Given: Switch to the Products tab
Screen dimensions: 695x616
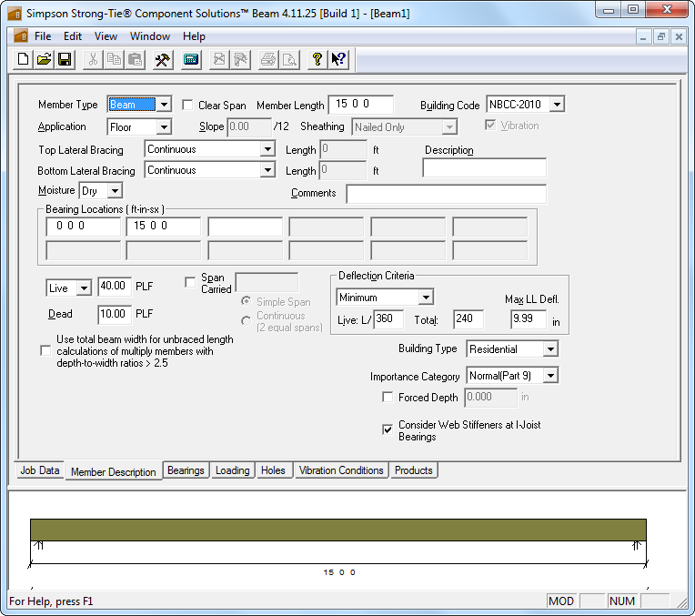Looking at the screenshot, I should (x=414, y=470).
